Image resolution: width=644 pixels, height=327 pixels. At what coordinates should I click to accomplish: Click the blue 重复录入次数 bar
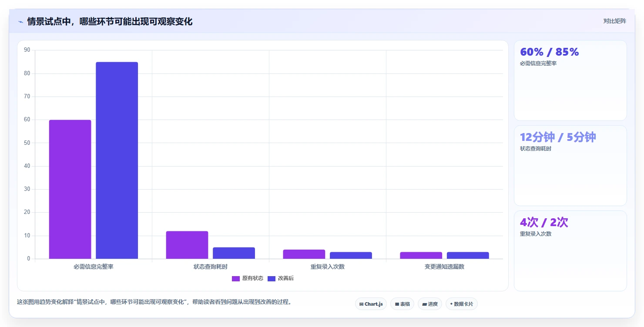tap(351, 255)
